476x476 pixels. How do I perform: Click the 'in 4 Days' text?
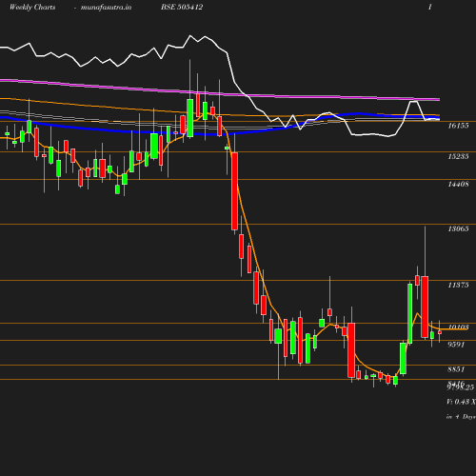click(x=461, y=417)
